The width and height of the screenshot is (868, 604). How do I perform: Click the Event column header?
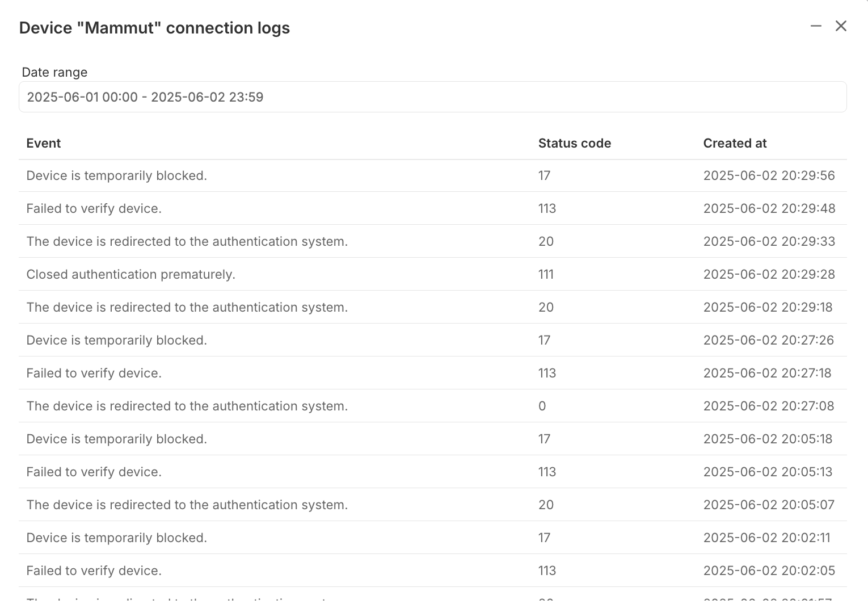point(44,143)
